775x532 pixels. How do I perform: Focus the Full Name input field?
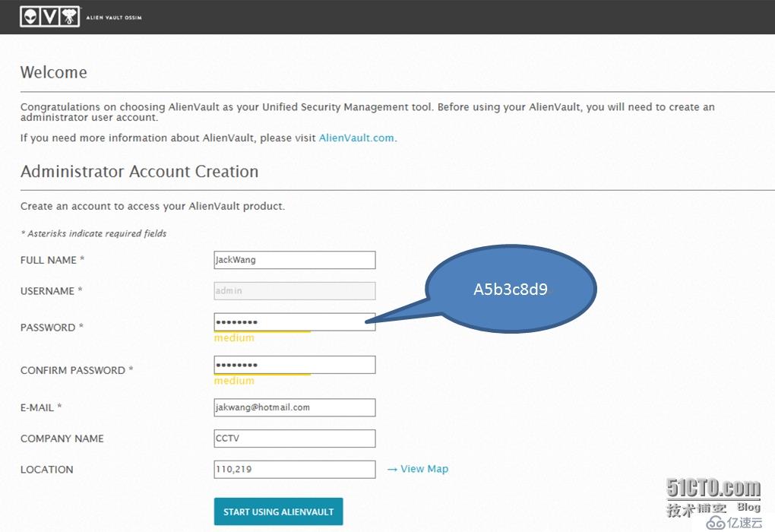pos(295,260)
